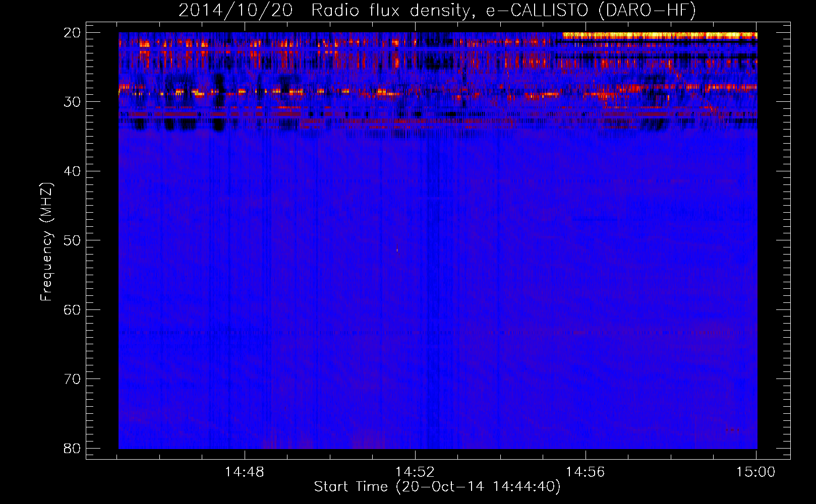This screenshot has height=504, width=816.
Task: Click the 40 MHz frequency tick label
Action: pos(72,171)
